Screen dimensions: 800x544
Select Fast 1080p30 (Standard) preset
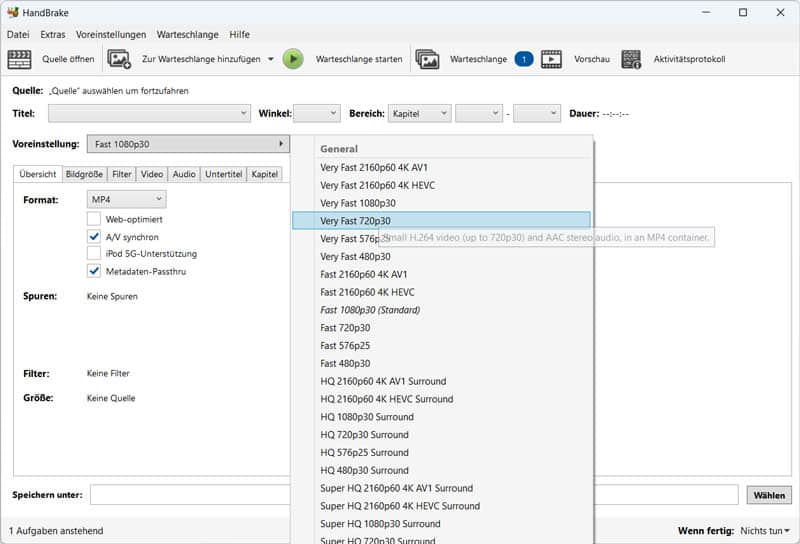point(441,310)
